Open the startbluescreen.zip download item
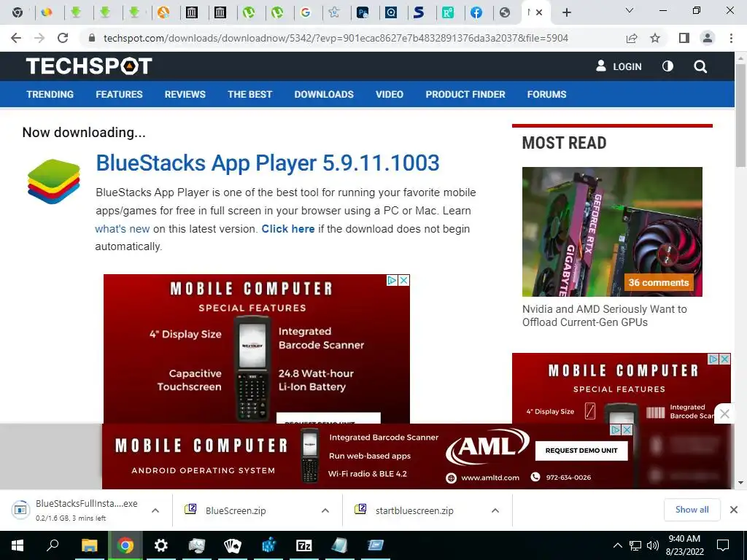 (x=414, y=510)
